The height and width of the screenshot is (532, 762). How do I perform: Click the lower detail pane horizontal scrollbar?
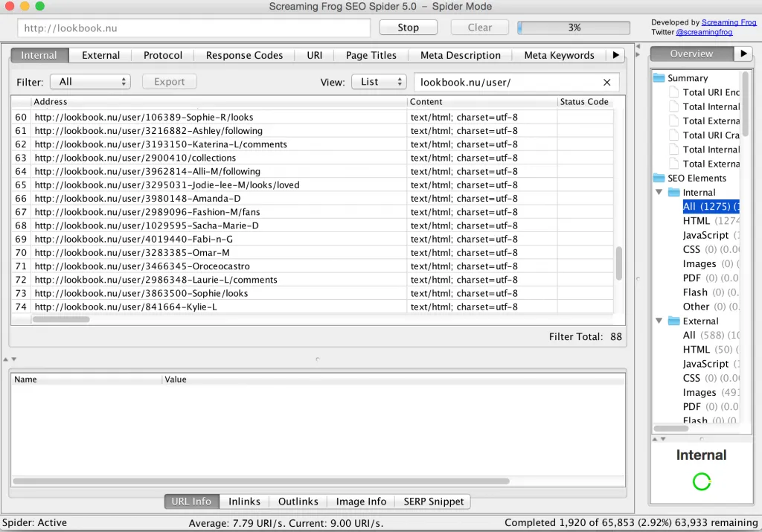tap(261, 481)
